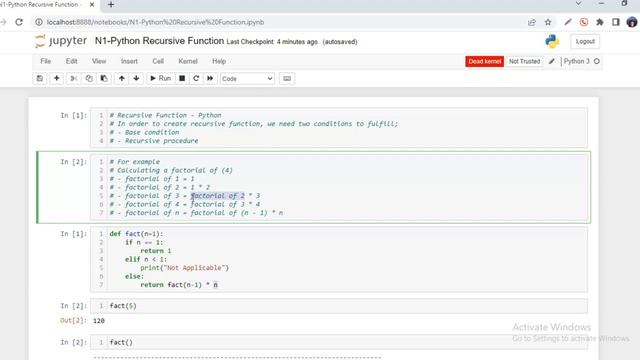Paste cells below icon

pos(104,78)
